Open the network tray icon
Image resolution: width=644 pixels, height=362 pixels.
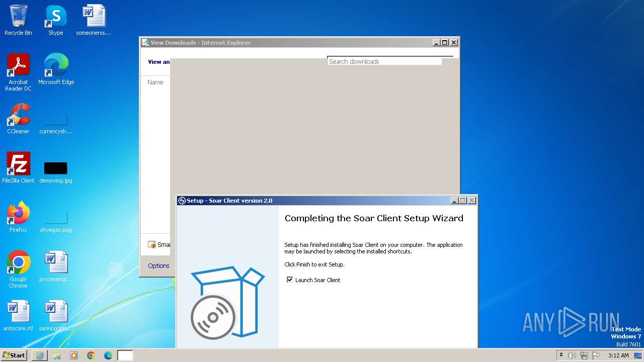pyautogui.click(x=584, y=355)
